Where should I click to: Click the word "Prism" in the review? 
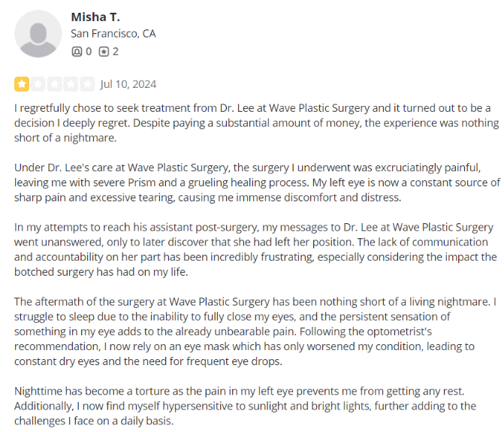pos(142,183)
